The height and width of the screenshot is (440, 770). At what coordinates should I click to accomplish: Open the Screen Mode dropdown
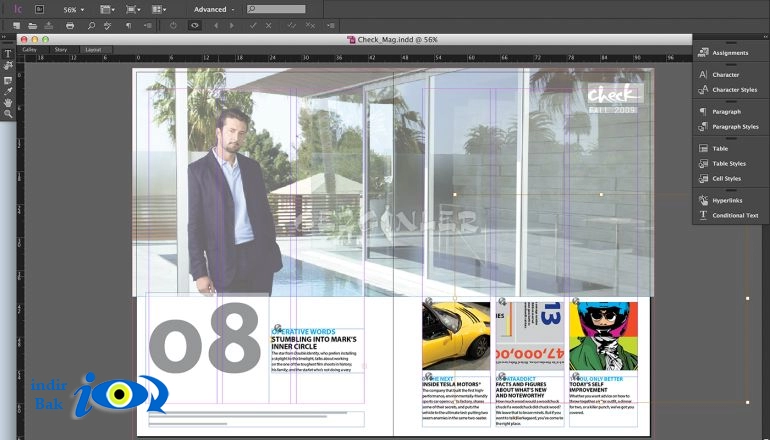coord(134,9)
